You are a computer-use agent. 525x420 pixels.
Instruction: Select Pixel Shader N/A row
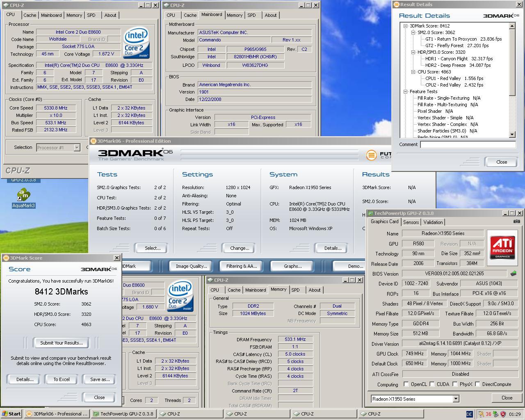coord(435,111)
